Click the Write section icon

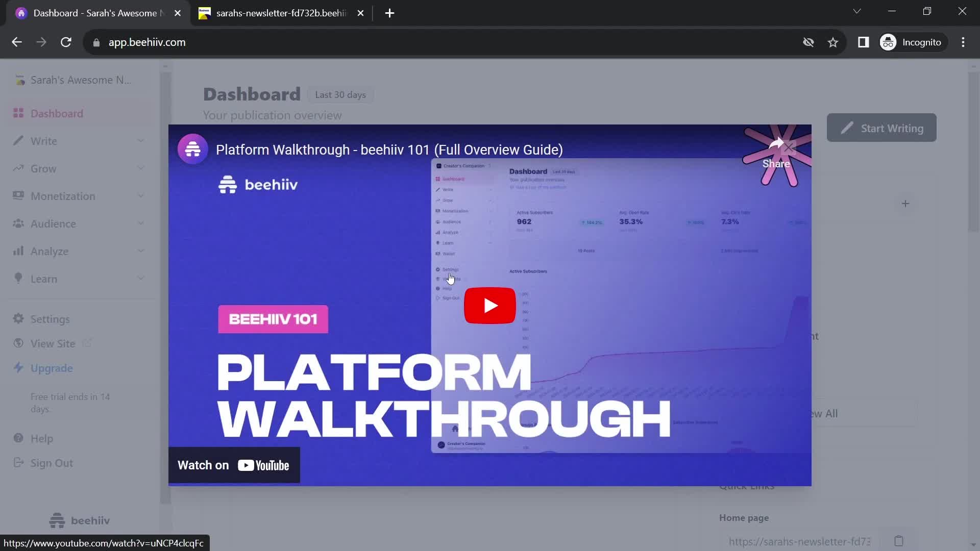(x=18, y=141)
